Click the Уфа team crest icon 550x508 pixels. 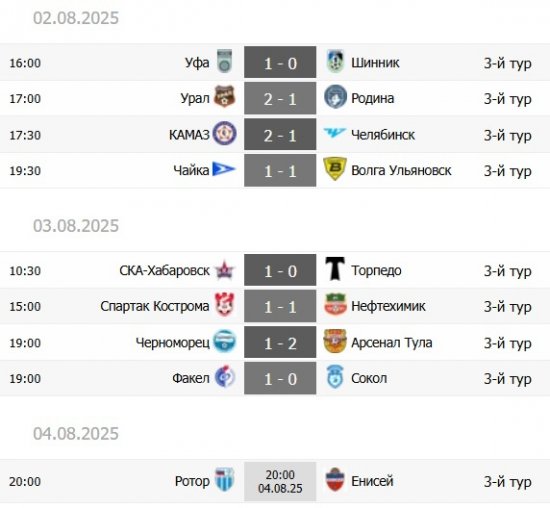[224, 61]
